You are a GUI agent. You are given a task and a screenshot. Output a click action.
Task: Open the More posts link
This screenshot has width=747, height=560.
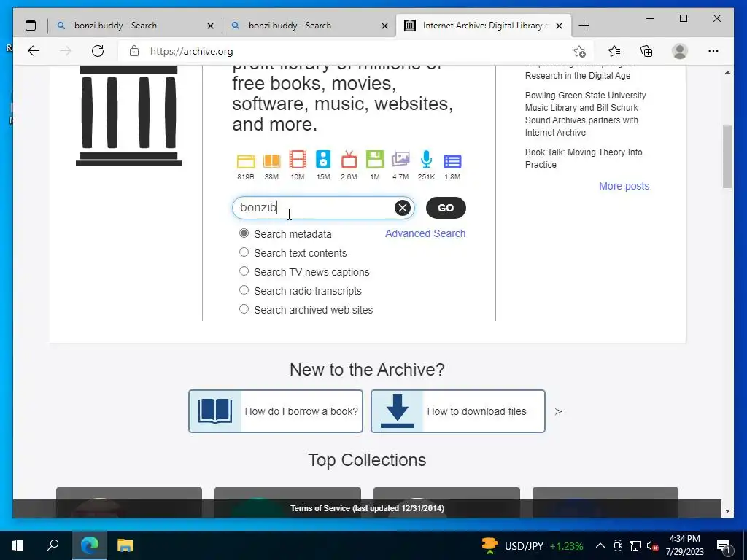[x=624, y=186]
